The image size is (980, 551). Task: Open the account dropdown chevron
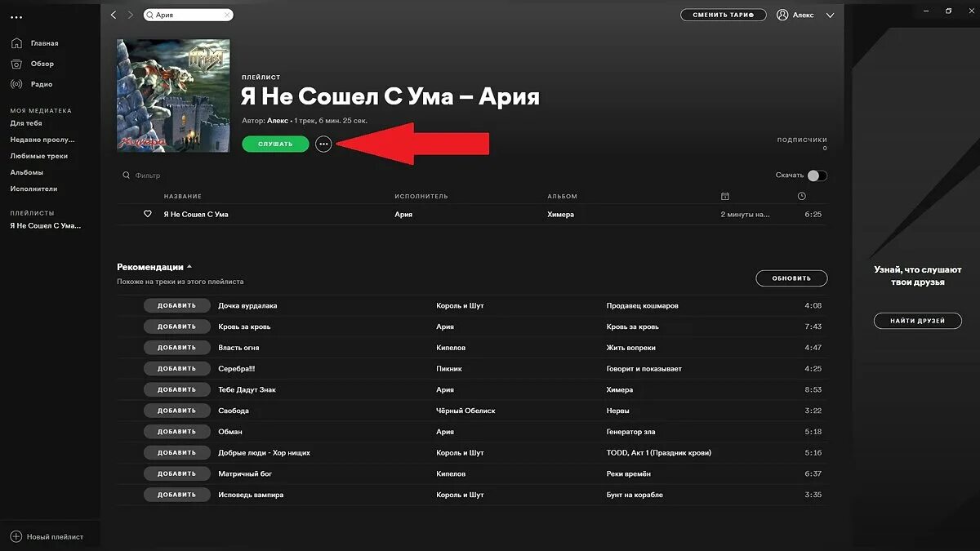pyautogui.click(x=831, y=15)
